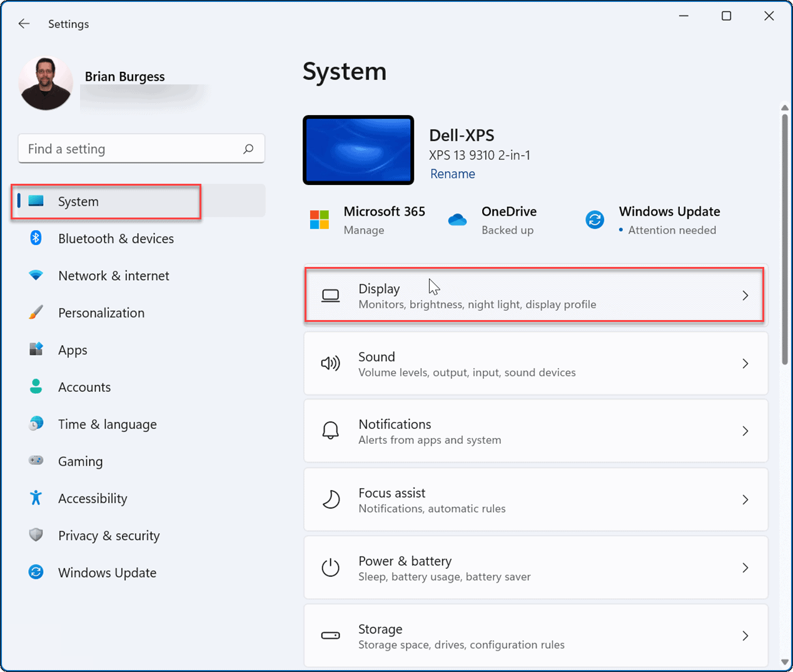
Task: Click the Notifications bell icon
Action: tap(330, 431)
